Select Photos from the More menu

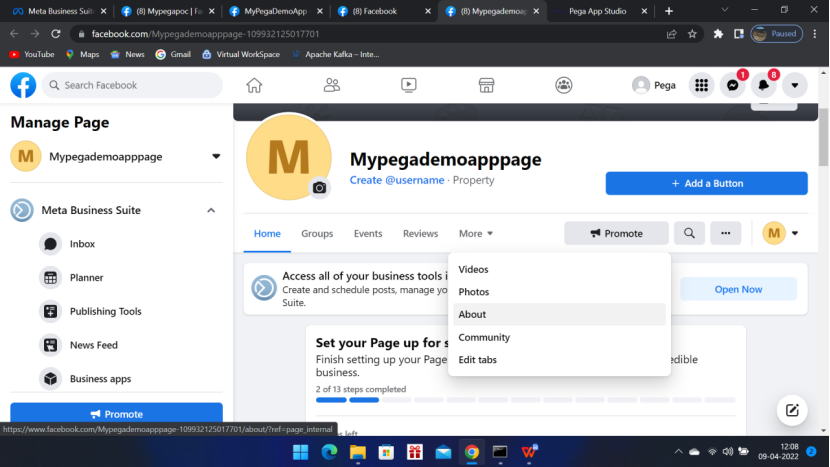(559, 292)
